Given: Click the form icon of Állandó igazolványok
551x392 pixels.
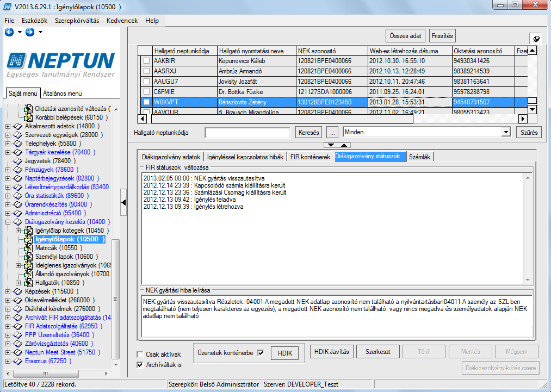Looking at the screenshot, I should pyautogui.click(x=28, y=274).
